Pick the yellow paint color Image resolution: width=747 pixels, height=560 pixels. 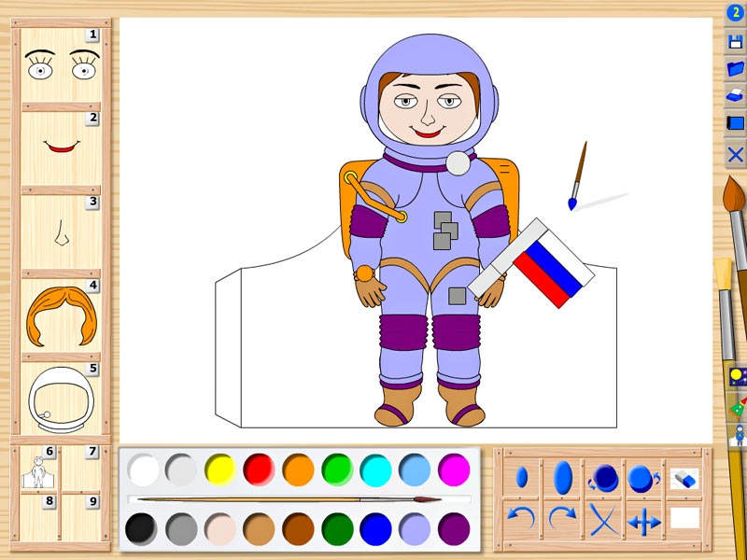(219, 469)
